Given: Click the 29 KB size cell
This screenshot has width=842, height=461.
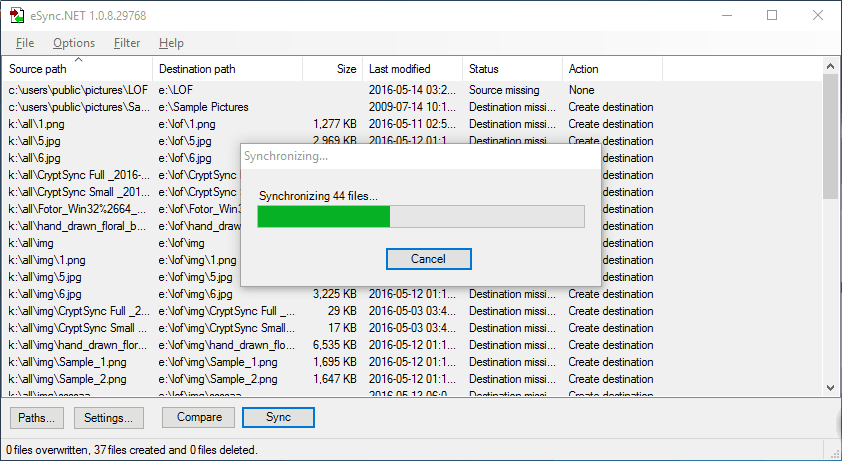Looking at the screenshot, I should pos(342,311).
